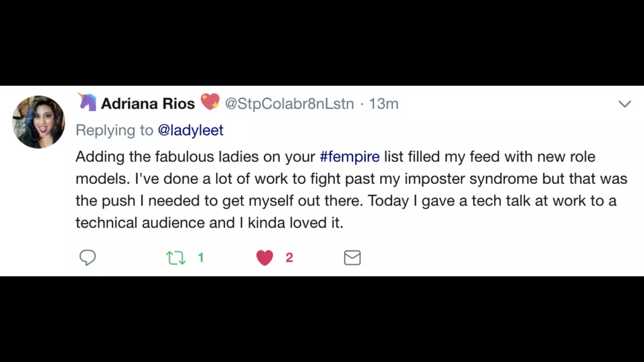
Task: Unlike the tweet via the red heart
Action: (265, 258)
